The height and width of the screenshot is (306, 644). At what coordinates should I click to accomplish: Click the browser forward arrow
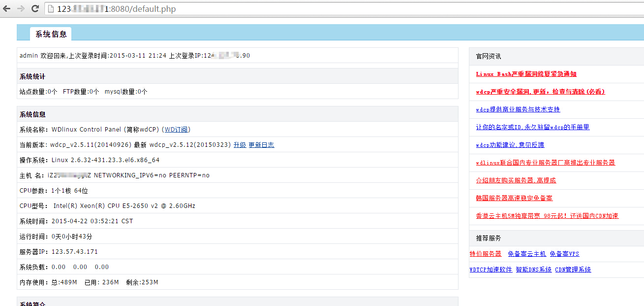click(x=21, y=8)
